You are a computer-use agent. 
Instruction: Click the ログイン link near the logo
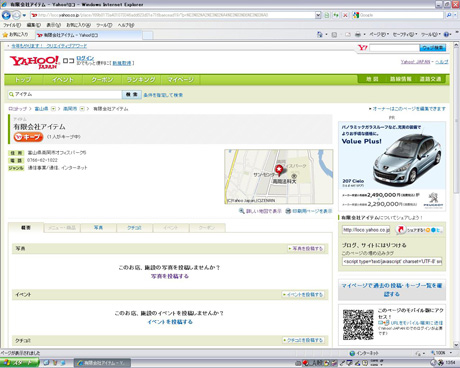85,58
